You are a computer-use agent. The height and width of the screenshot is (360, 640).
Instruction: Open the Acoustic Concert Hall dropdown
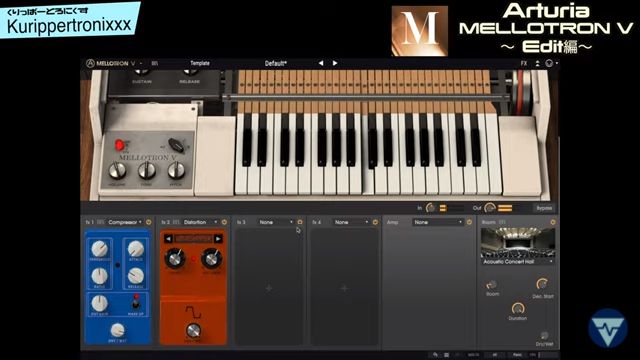[518, 262]
